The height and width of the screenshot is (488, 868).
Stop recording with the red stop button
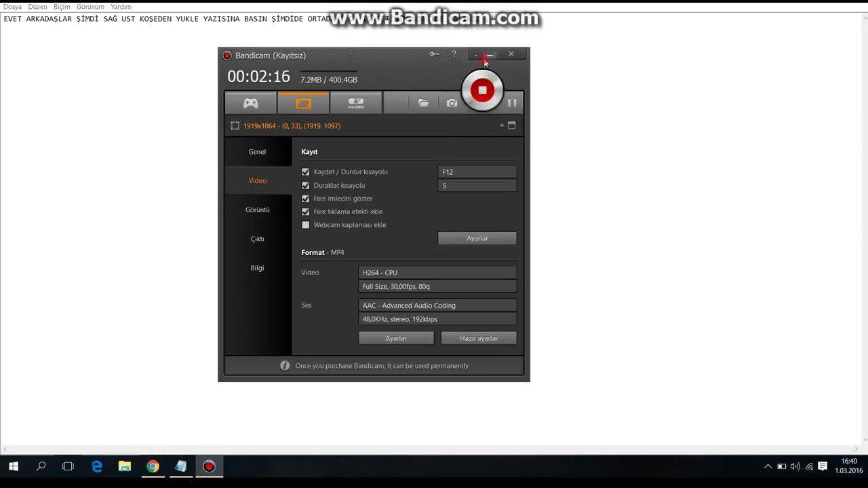(482, 89)
